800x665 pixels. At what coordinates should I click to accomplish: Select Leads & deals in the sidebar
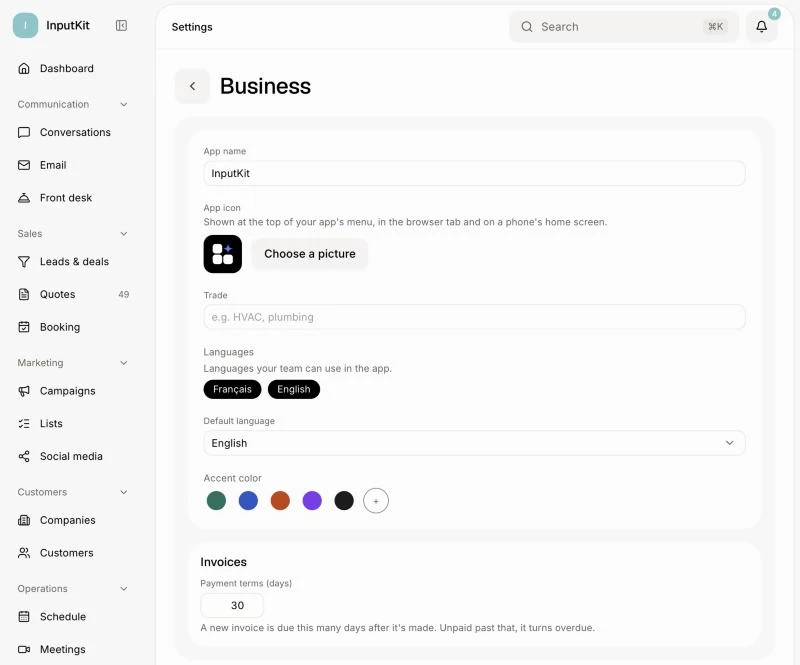click(x=71, y=261)
